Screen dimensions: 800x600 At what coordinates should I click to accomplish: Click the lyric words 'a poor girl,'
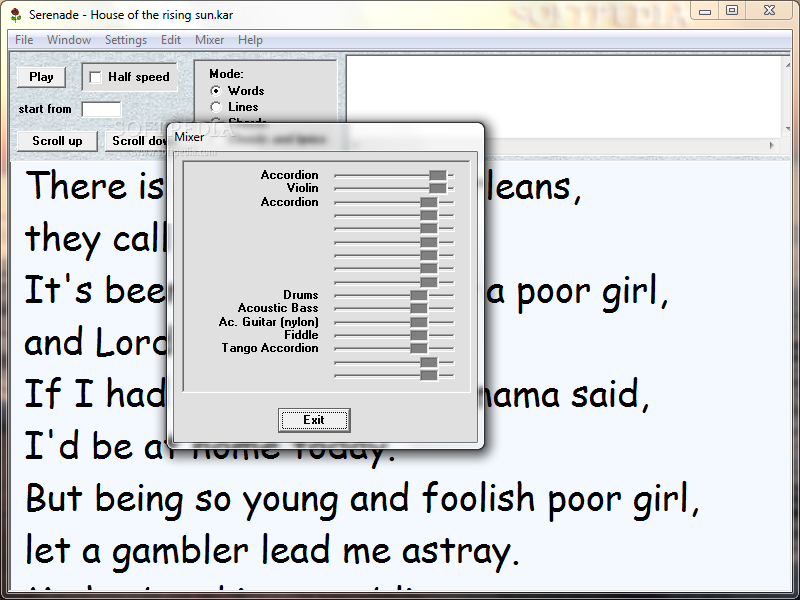click(577, 293)
